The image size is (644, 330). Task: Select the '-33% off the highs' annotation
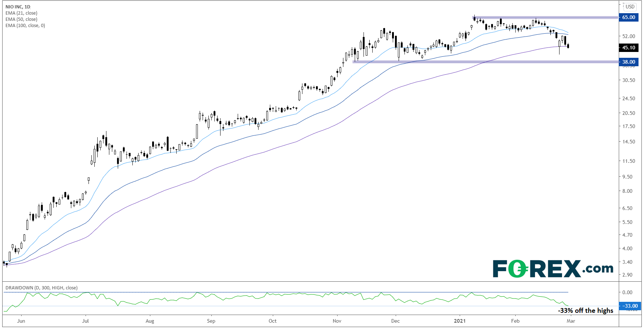coord(585,311)
